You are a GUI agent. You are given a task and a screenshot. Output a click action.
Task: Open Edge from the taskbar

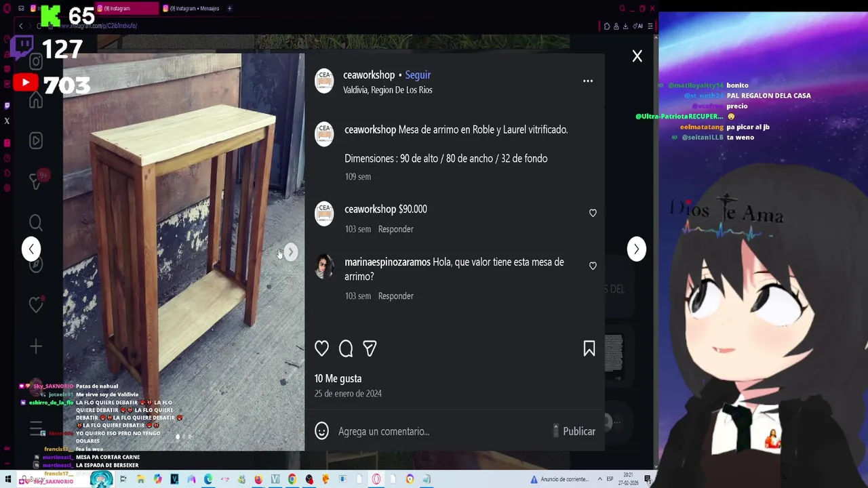coord(208,479)
